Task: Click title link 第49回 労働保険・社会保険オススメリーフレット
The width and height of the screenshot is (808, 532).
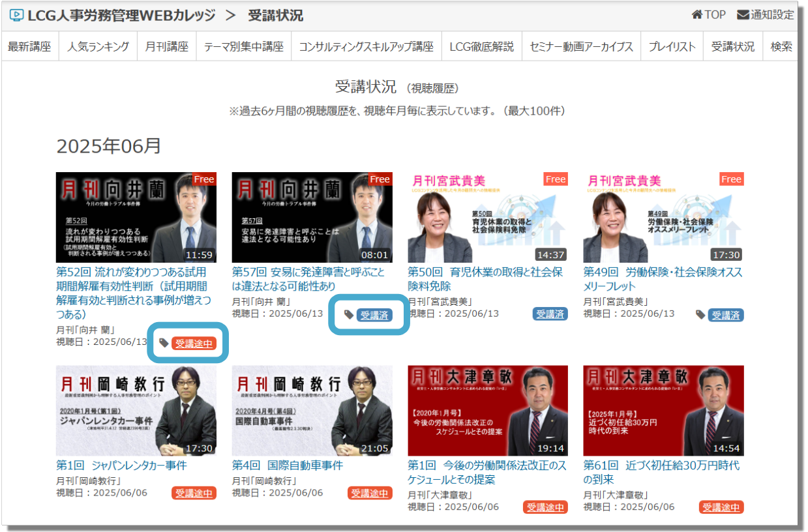Action: pos(663,279)
